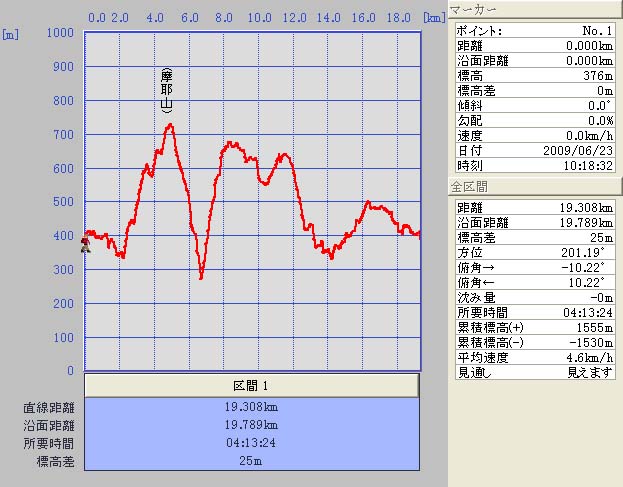The width and height of the screenshot is (623, 487).
Task: Select the 方位 201.19° row
Action: (535, 253)
